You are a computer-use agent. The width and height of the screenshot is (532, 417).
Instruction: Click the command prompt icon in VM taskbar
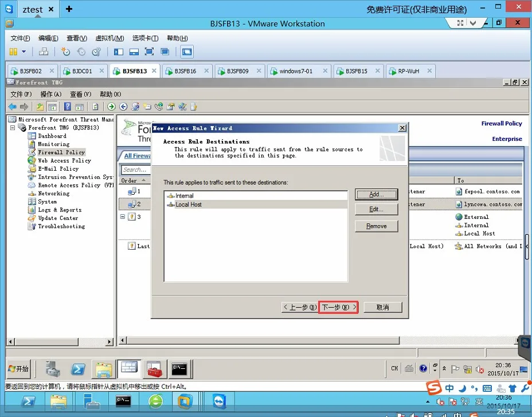coord(179,369)
